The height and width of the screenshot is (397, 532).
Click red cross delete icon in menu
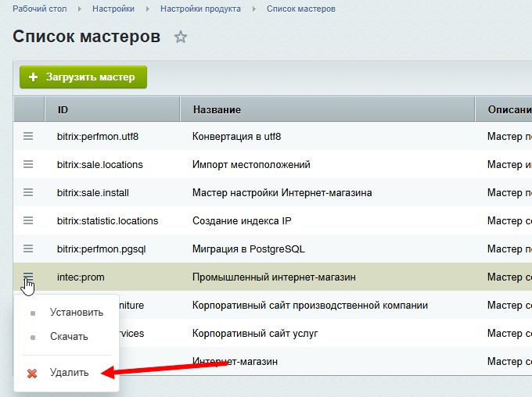[x=32, y=374]
